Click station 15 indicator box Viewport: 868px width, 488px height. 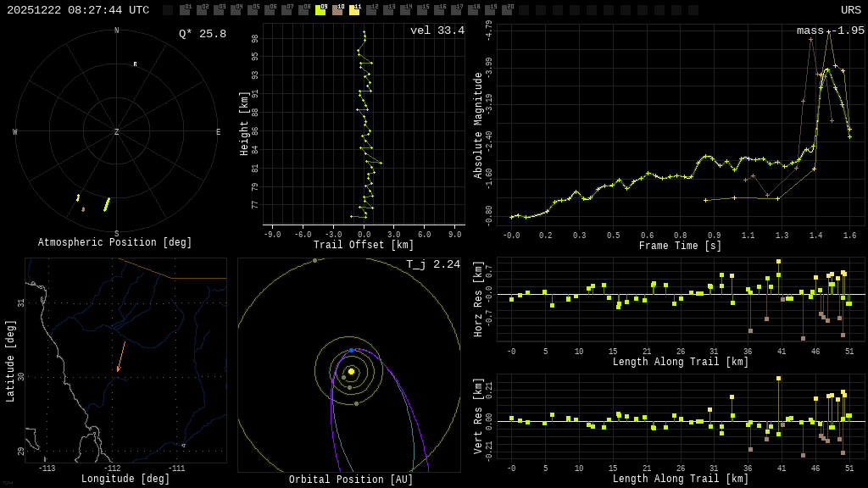[x=422, y=10]
